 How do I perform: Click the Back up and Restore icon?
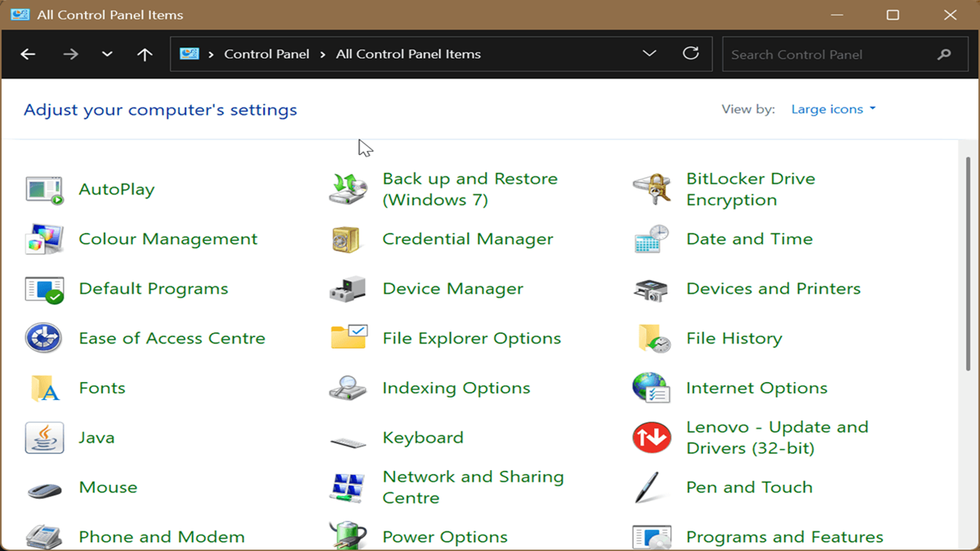(x=348, y=189)
